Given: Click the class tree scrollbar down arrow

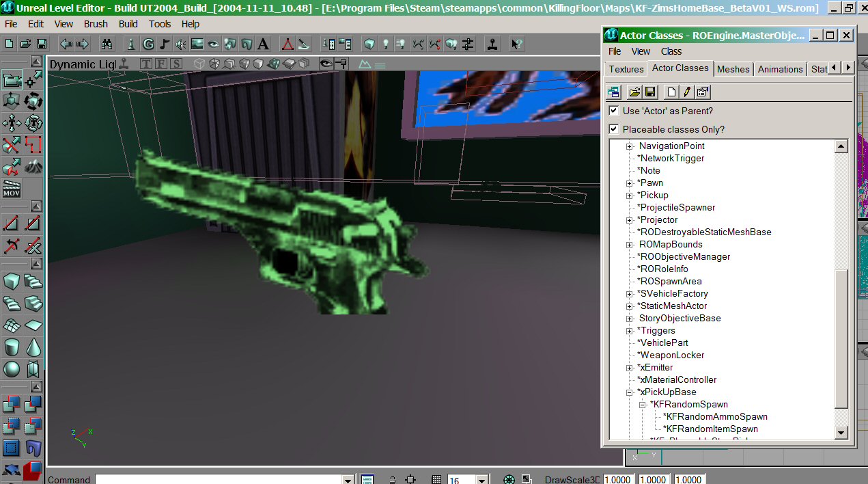Looking at the screenshot, I should (841, 433).
